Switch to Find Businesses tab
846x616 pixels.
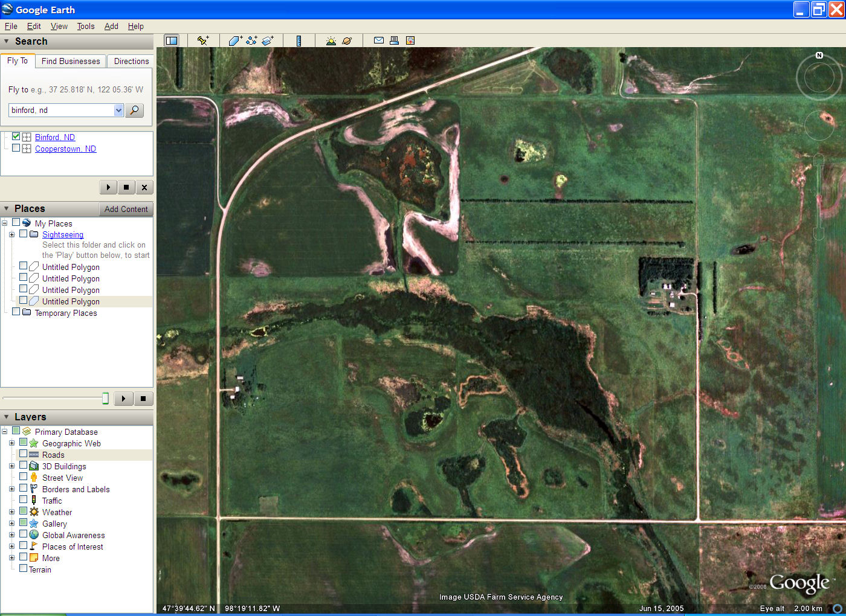pyautogui.click(x=71, y=61)
